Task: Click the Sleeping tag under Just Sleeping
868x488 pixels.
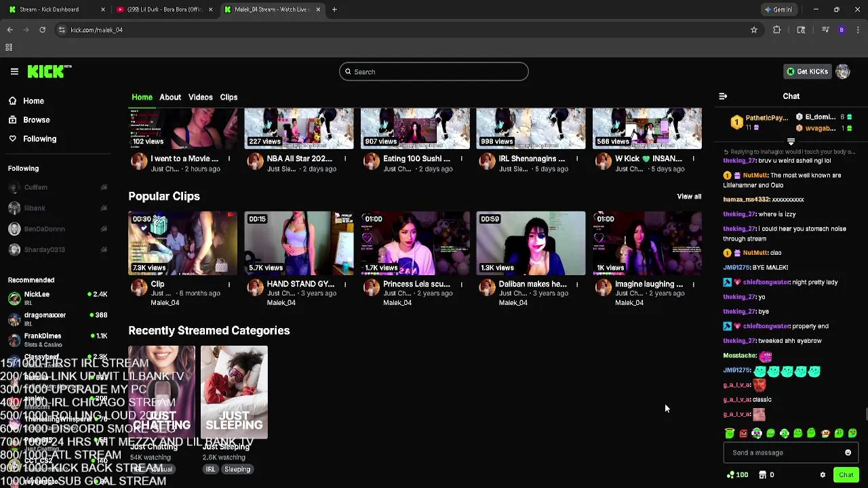Action: point(237,469)
